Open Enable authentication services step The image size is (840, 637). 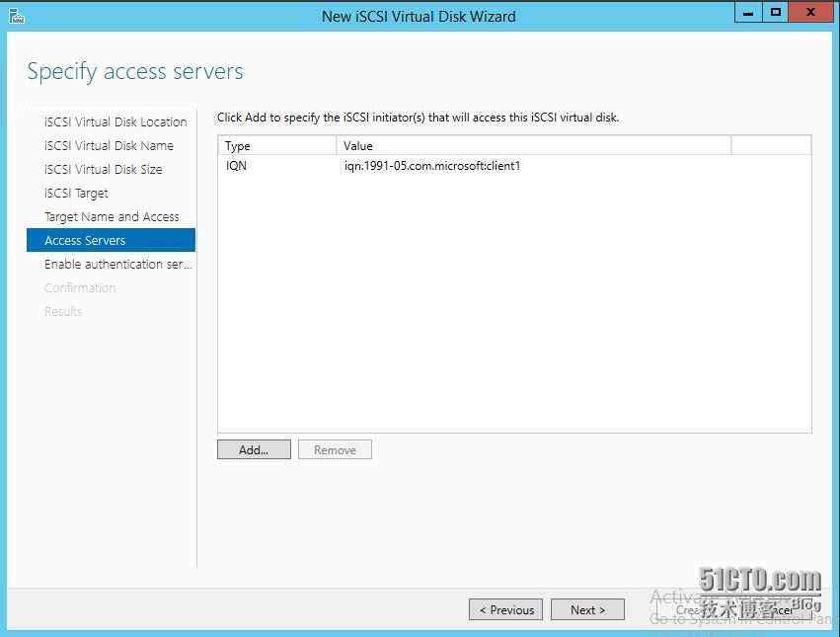[117, 264]
